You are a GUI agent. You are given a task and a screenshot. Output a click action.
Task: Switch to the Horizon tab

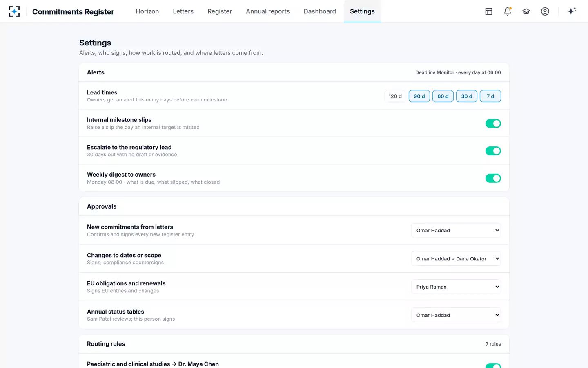pos(147,11)
